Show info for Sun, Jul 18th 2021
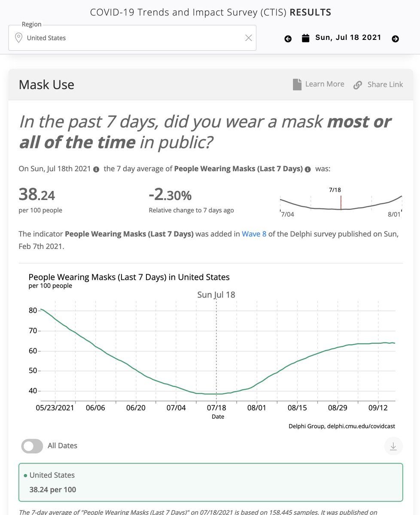This screenshot has width=420, height=515. 96,170
